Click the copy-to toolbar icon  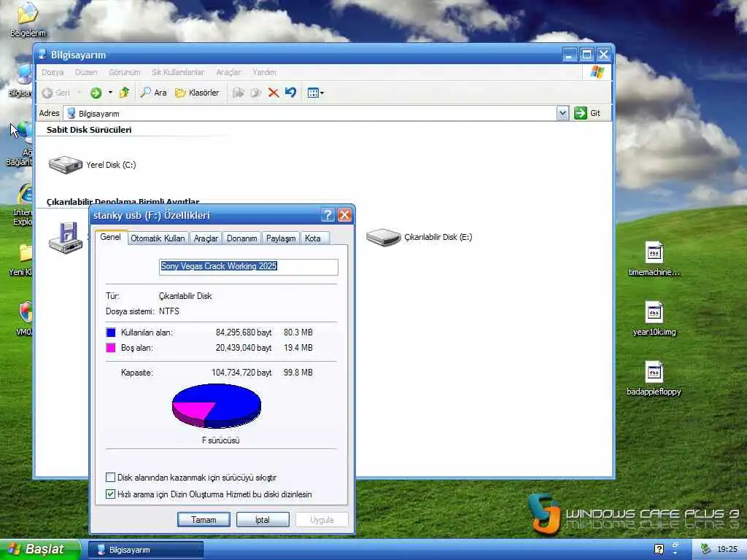tap(256, 93)
